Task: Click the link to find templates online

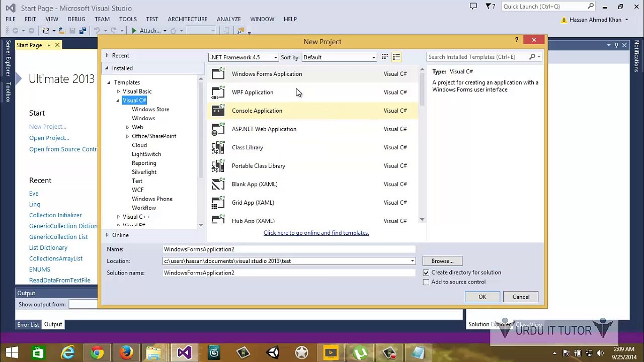Action: (316, 233)
